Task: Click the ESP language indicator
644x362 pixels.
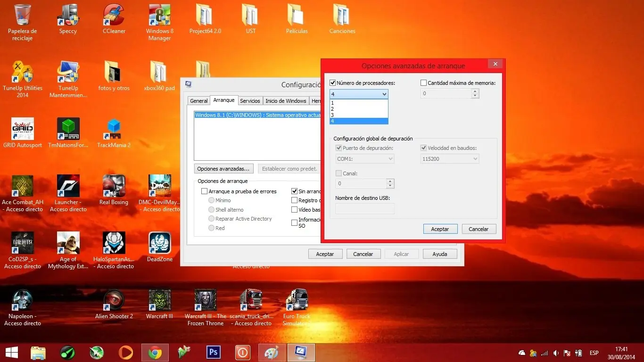Action: 594,353
